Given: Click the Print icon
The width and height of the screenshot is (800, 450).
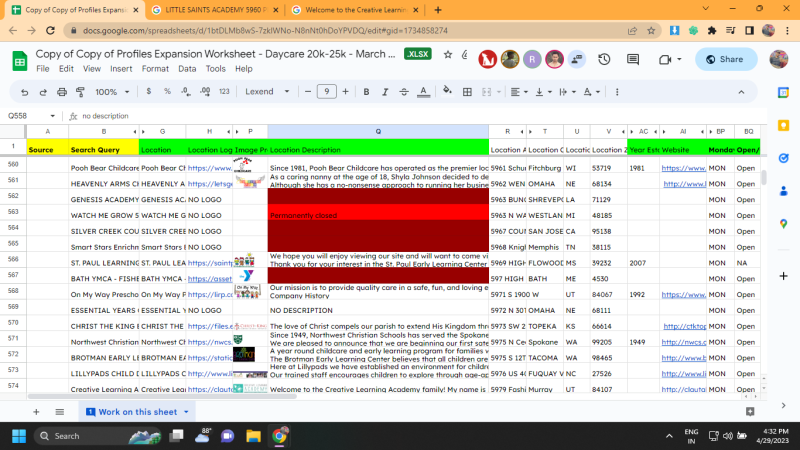Looking at the screenshot, I should point(62,92).
